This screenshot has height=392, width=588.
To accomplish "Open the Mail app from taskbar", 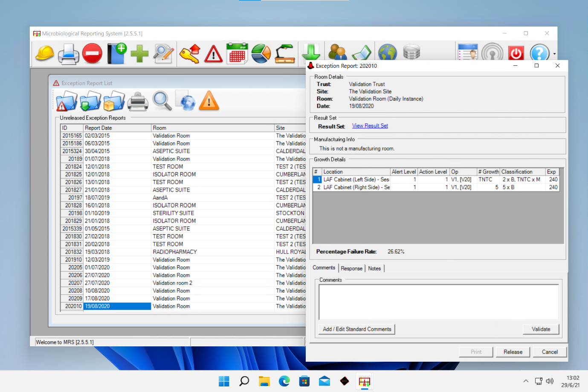I will point(324,381).
